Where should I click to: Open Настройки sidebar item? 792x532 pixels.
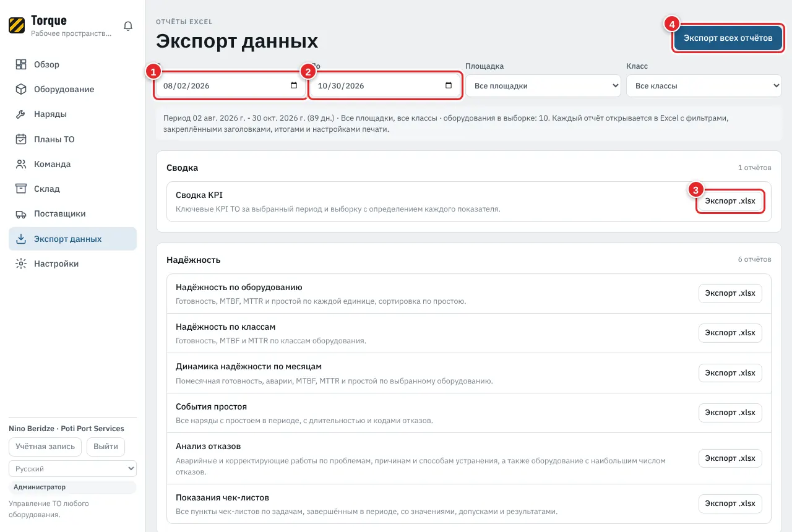[72, 264]
